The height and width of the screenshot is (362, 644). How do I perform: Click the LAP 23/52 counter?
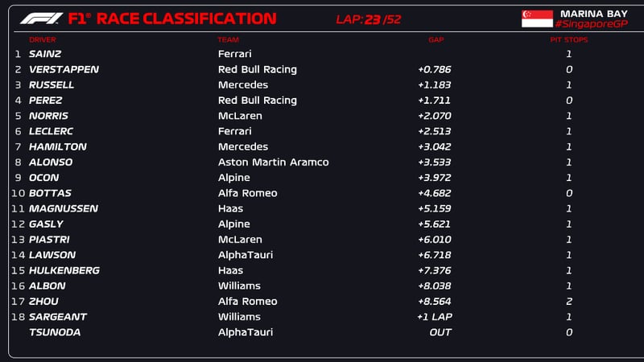(x=368, y=19)
